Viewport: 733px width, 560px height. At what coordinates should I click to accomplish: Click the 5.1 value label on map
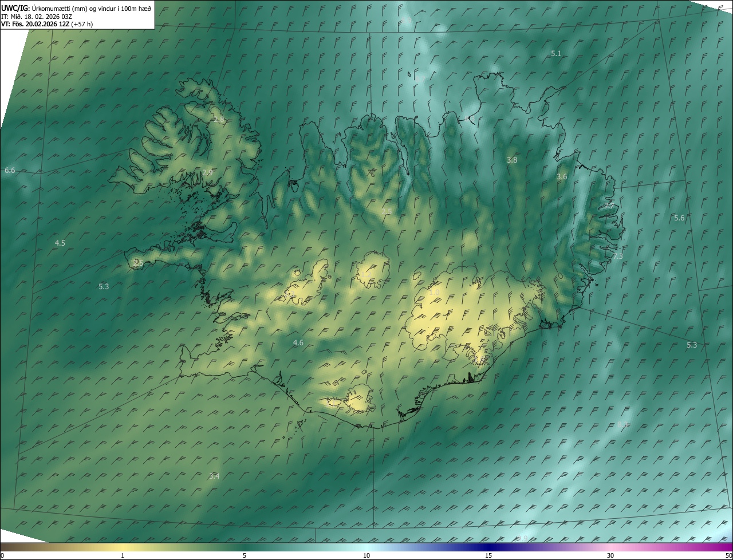tap(556, 53)
